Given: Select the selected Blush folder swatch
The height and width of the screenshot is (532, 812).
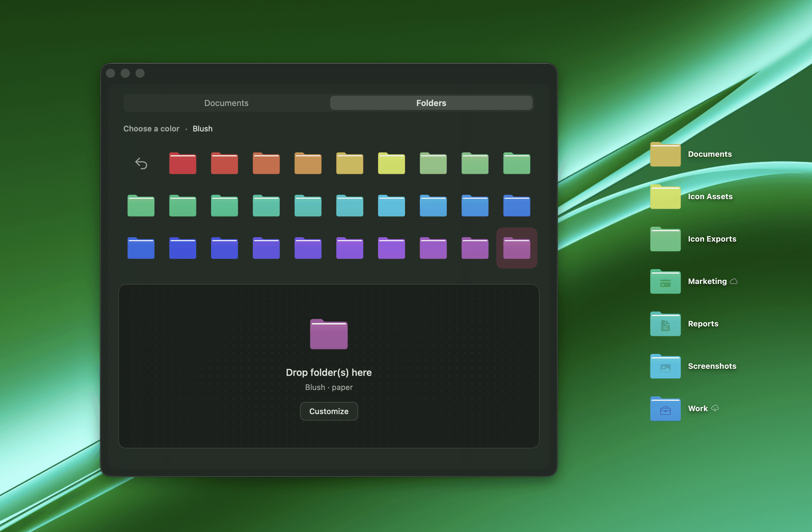Looking at the screenshot, I should pos(516,248).
